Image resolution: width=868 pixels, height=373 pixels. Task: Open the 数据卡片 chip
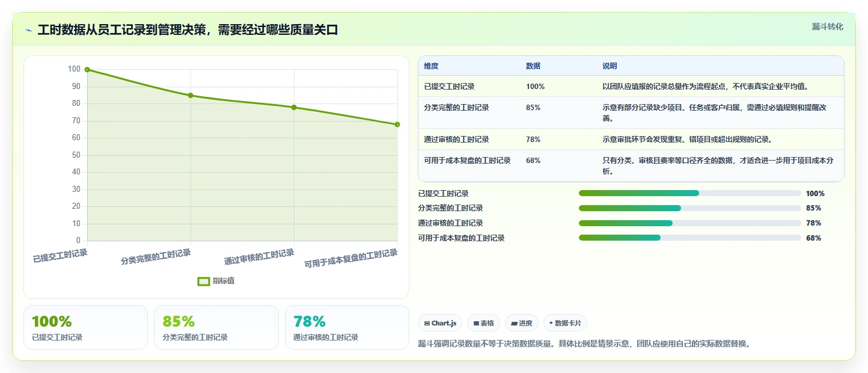(565, 323)
